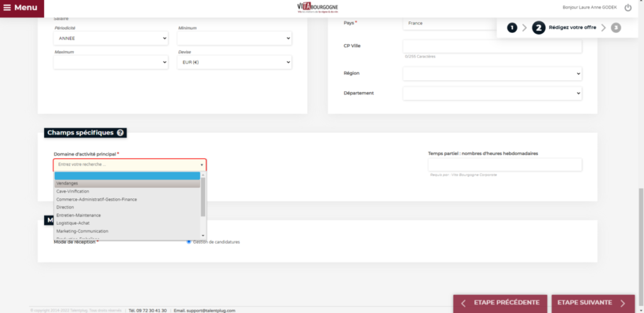Click the ETAPE PRÉCÉDENTE button
Image resolution: width=644 pixels, height=313 pixels.
coord(500,303)
